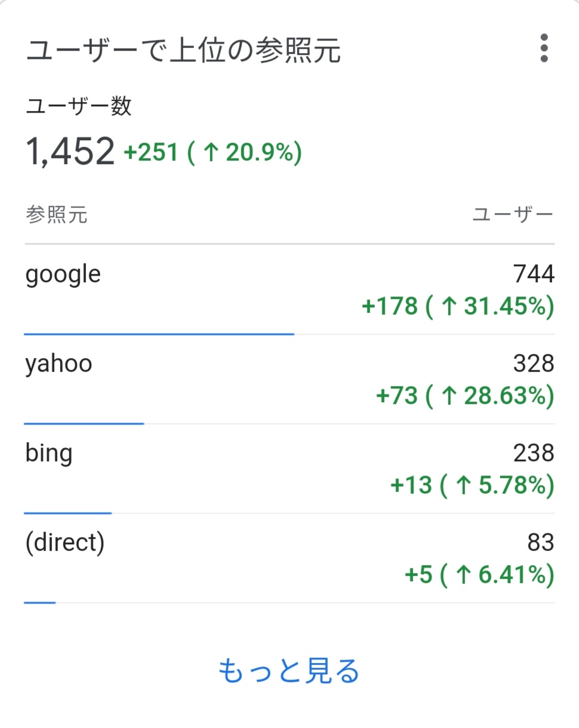The height and width of the screenshot is (728, 579).
Task: Tap the もっと見る link
Action: point(289,671)
